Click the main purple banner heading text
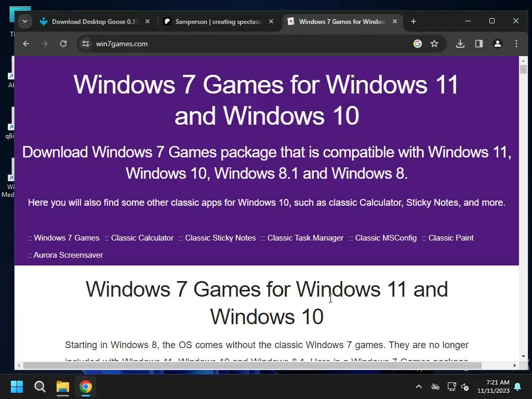This screenshot has width=532, height=399. coord(267,100)
